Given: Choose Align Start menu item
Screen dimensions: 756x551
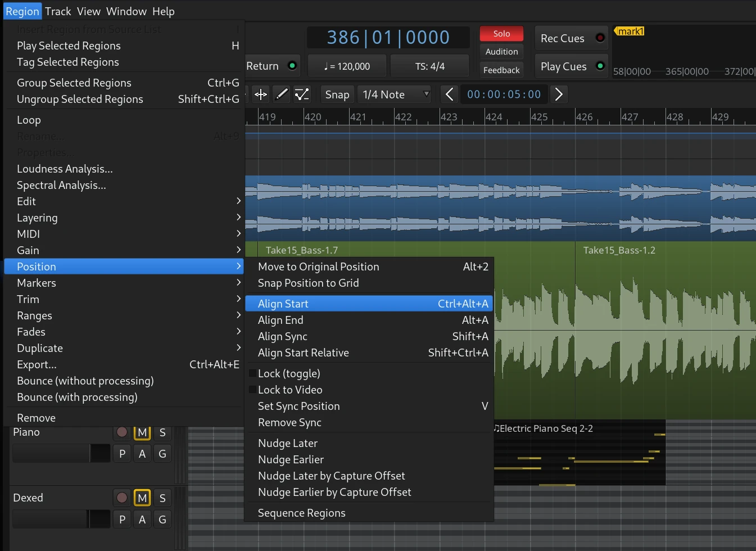Looking at the screenshot, I should coord(369,304).
